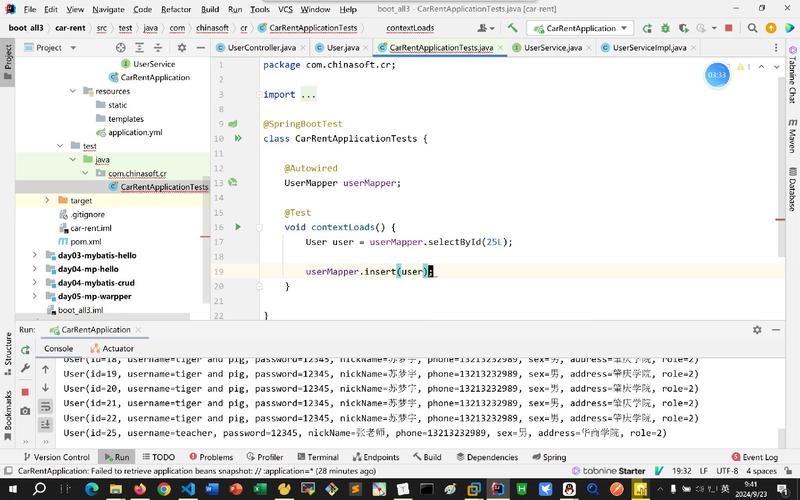Open Run panel settings gear
Screen dimensions: 800x500
click(757, 330)
